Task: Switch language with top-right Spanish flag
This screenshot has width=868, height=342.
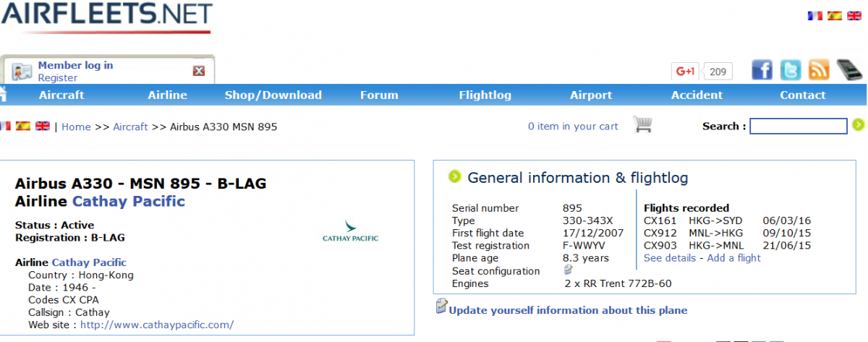Action: (834, 15)
